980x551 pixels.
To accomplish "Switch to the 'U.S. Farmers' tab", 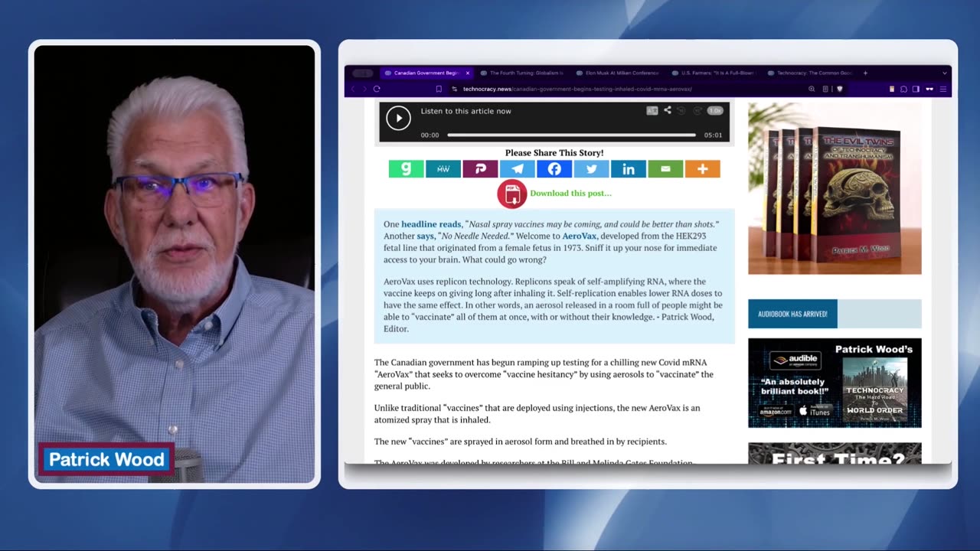I will [713, 73].
